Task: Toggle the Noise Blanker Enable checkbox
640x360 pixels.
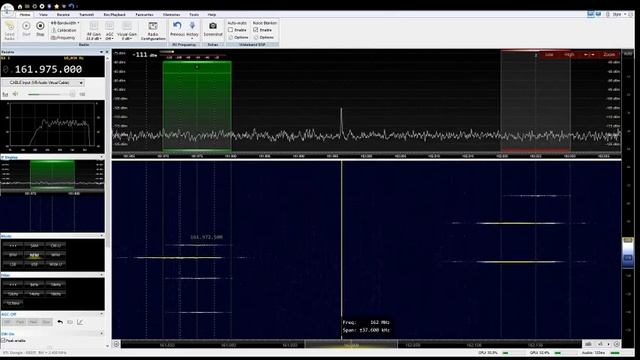Action: (256, 30)
